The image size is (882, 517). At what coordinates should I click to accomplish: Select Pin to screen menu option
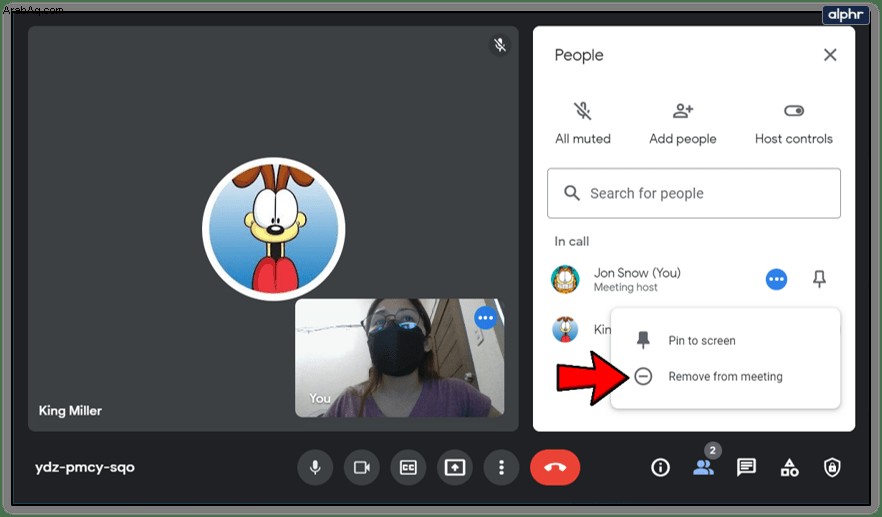coord(725,340)
